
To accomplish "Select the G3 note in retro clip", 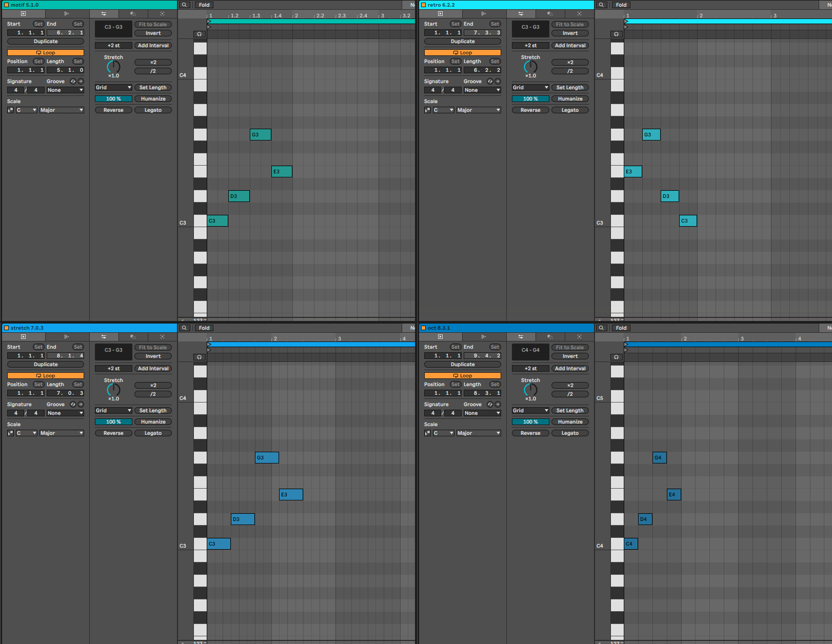I will click(651, 135).
